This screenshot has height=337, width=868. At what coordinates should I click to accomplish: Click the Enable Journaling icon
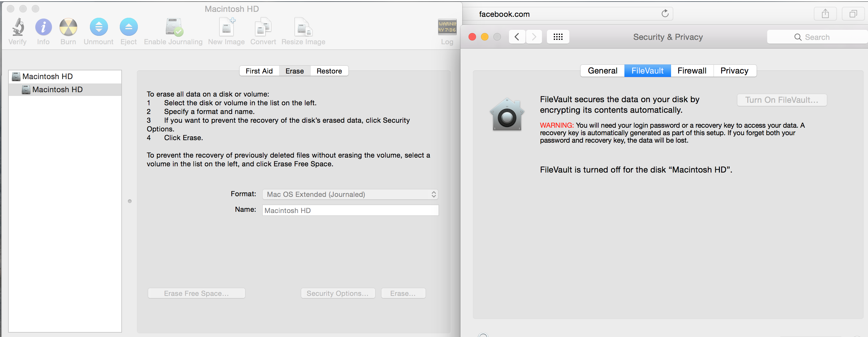(174, 27)
